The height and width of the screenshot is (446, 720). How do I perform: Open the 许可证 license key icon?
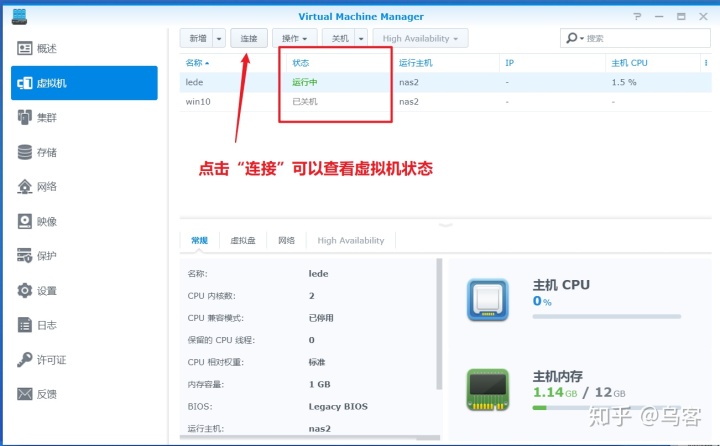pyautogui.click(x=25, y=360)
